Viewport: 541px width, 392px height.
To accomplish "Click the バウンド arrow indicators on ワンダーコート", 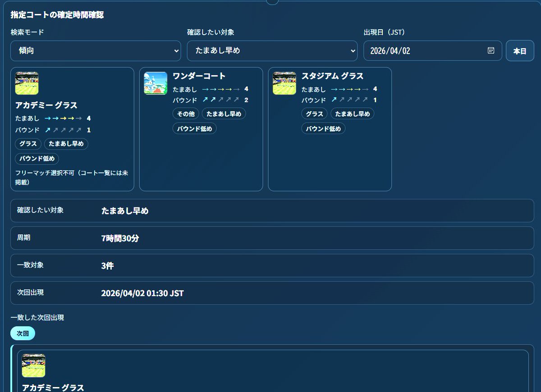I will [x=220, y=100].
